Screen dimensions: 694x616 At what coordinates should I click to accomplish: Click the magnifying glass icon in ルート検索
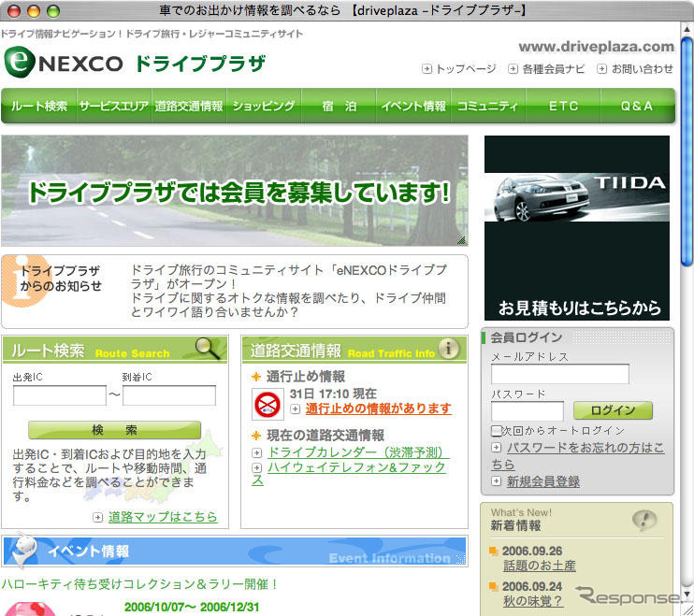pyautogui.click(x=208, y=348)
